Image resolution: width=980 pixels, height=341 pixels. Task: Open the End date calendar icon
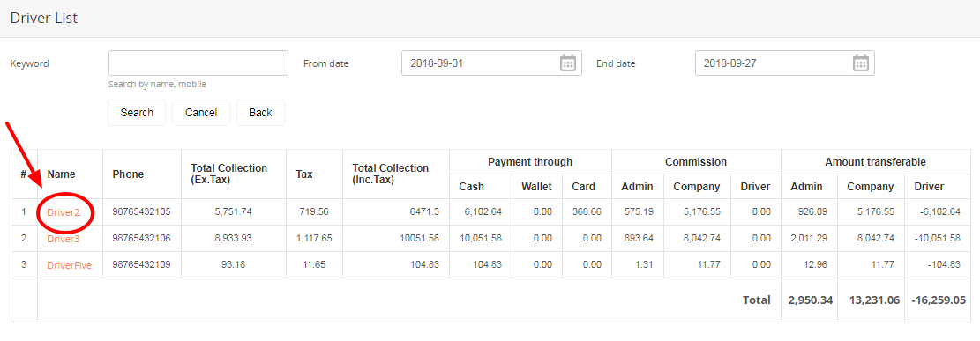[861, 63]
